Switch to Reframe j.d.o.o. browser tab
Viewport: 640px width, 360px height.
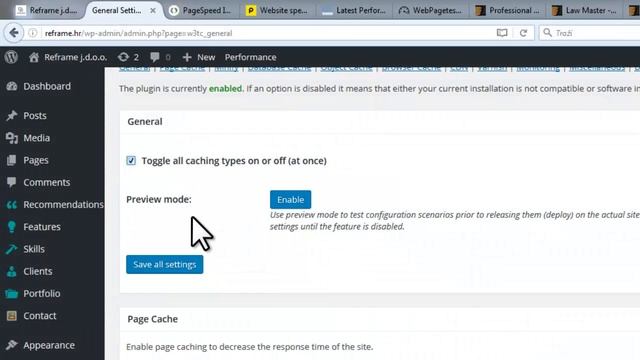tap(46, 11)
